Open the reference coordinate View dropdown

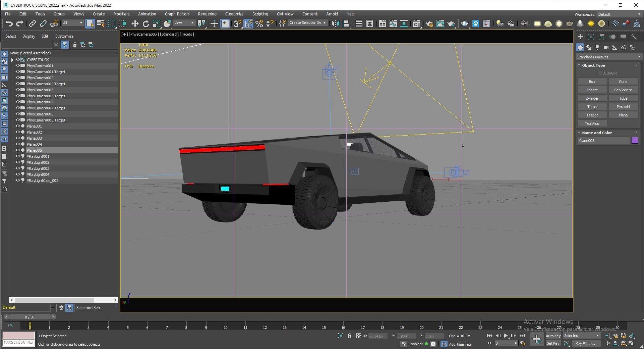tap(184, 23)
